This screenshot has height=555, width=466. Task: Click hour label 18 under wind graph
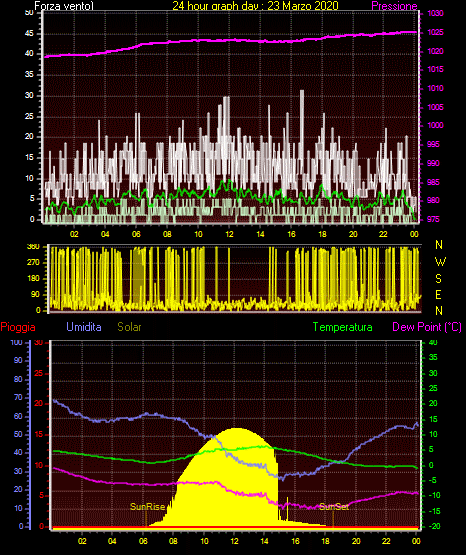point(322,234)
